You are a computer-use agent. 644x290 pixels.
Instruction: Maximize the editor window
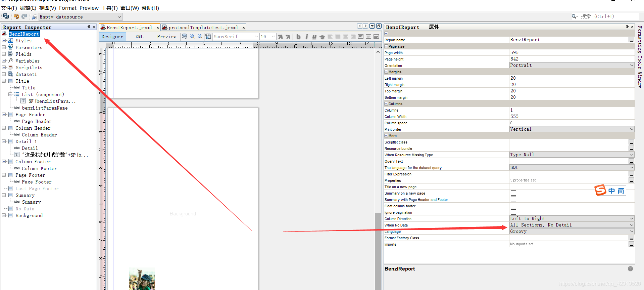tap(379, 26)
